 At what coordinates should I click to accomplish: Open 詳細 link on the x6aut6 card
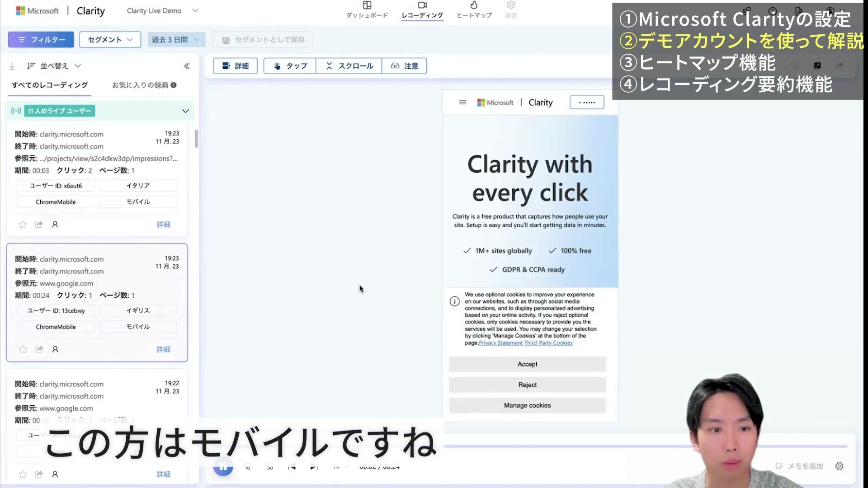pos(164,225)
